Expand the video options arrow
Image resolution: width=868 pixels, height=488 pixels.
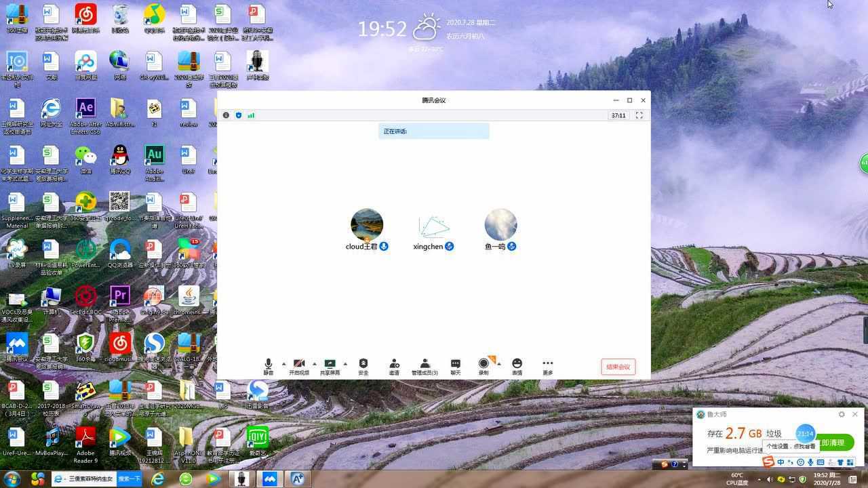pos(314,363)
